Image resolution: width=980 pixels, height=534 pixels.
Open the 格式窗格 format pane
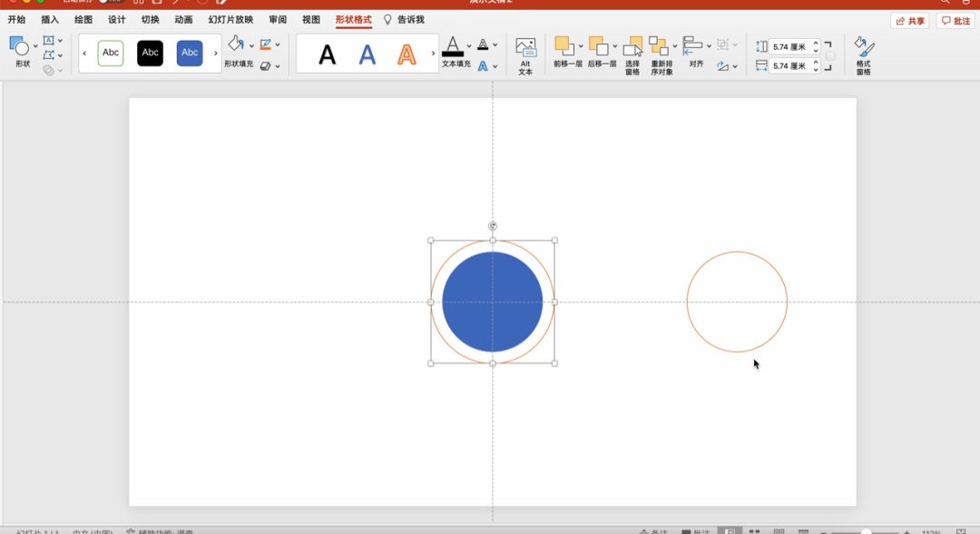(864, 55)
